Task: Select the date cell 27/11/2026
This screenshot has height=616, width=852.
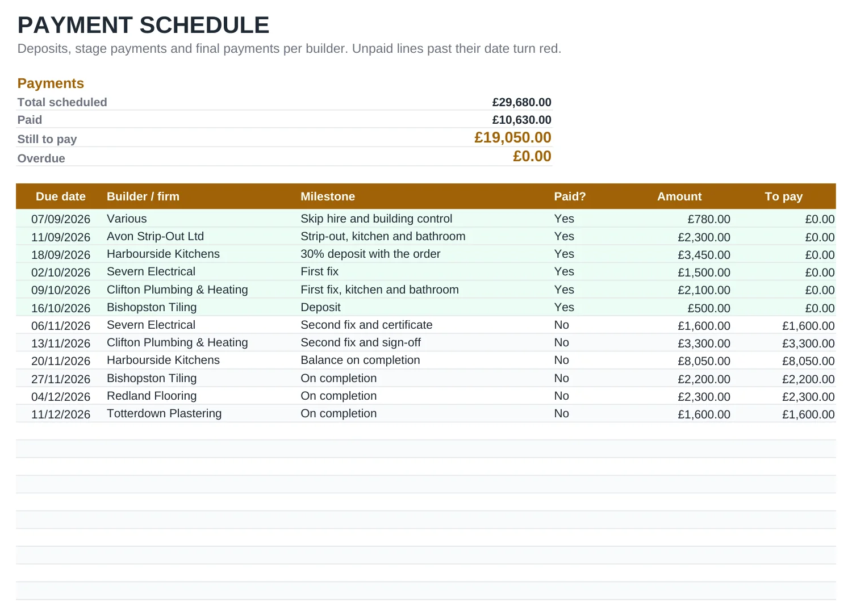Action: 61,379
